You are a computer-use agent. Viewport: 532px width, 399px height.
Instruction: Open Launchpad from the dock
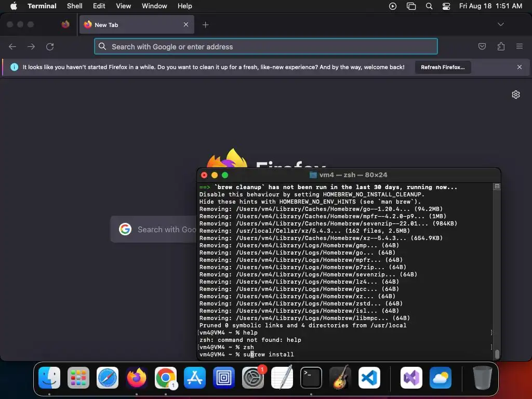(x=78, y=378)
